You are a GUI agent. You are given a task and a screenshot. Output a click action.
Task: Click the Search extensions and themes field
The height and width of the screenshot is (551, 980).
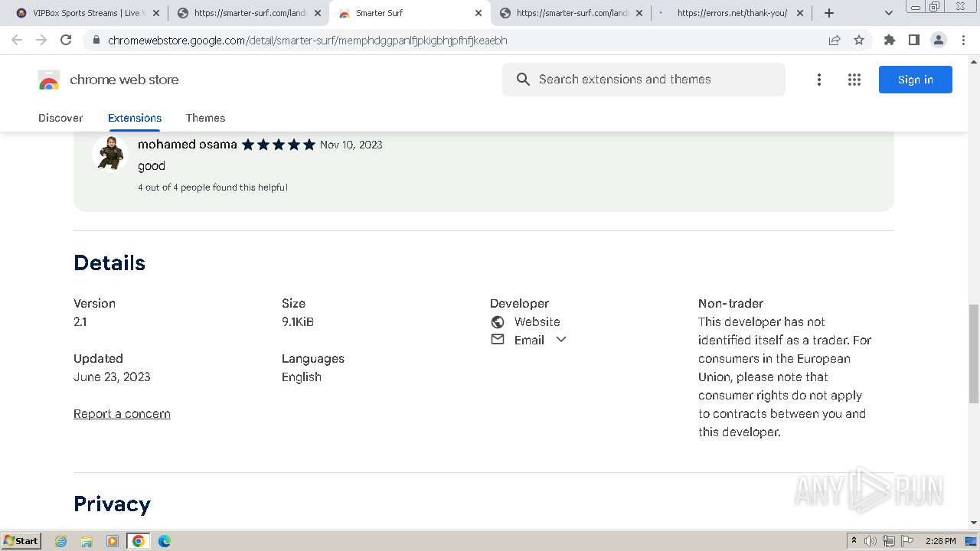(x=644, y=80)
